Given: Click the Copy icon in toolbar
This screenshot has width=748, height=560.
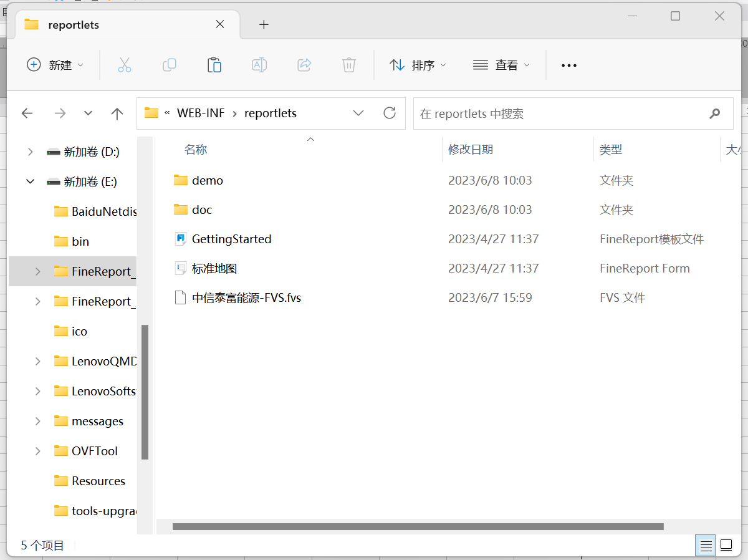Looking at the screenshot, I should [x=169, y=65].
